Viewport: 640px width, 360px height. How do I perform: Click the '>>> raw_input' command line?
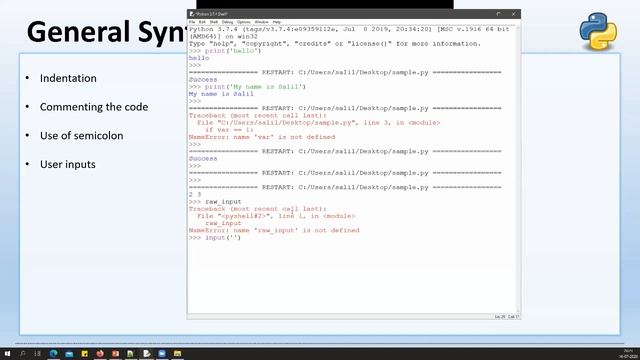215,202
